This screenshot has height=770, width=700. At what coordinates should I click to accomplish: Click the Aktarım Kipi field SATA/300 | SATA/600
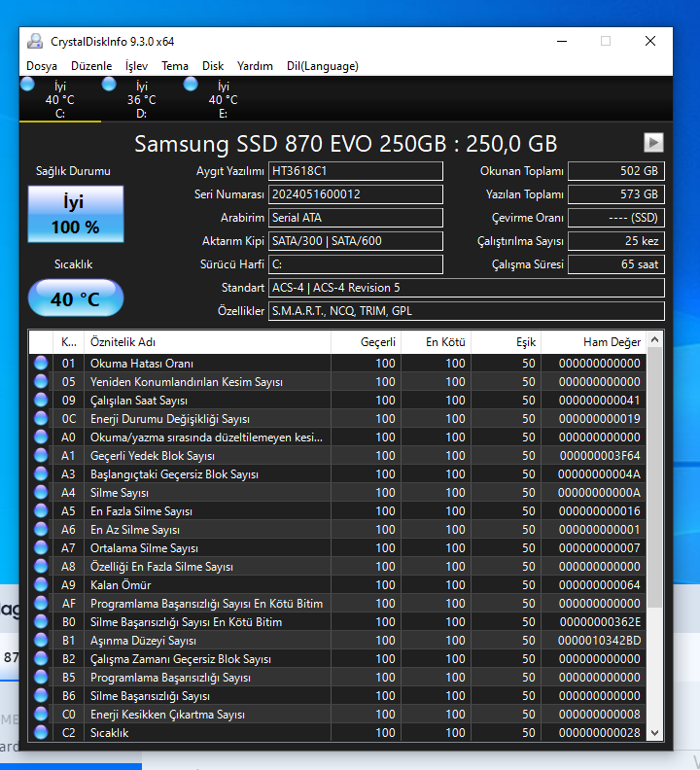pyautogui.click(x=356, y=241)
